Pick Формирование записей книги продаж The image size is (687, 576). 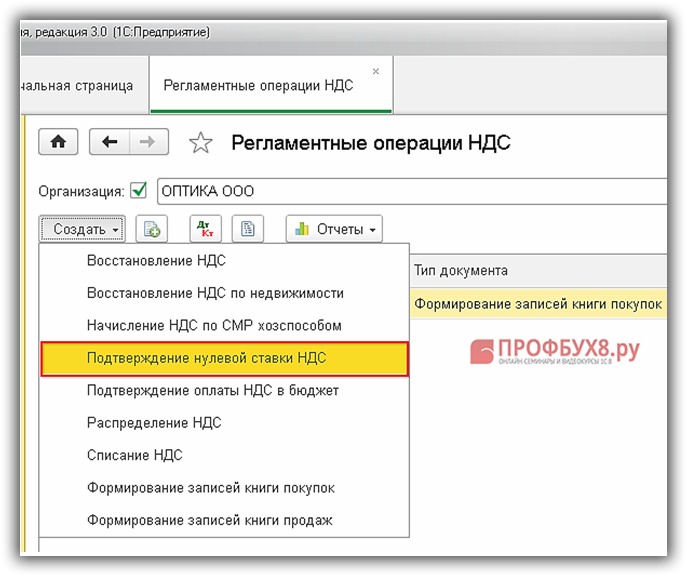pos(210,520)
